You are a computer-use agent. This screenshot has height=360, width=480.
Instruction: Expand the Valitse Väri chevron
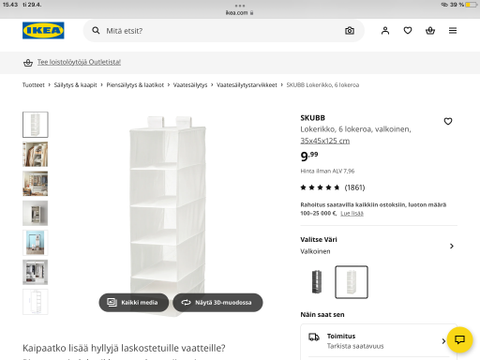click(452, 246)
